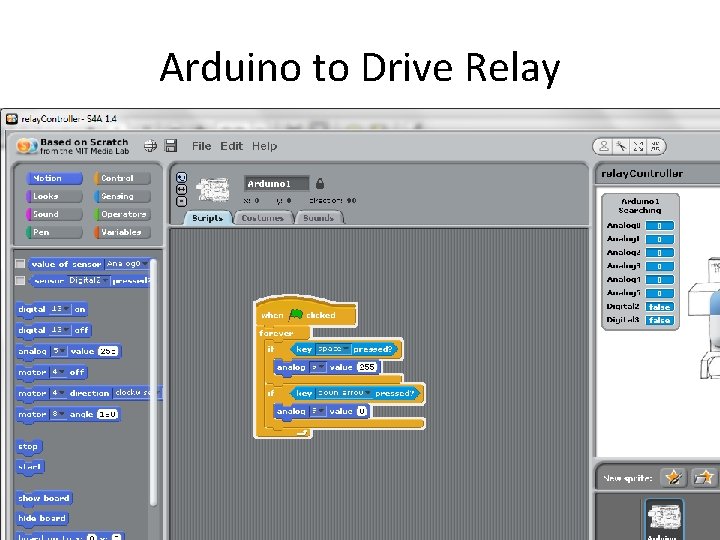The image size is (720, 540).
Task: Toggle the sensor Digital2 pressed checkbox
Action: [x=20, y=280]
